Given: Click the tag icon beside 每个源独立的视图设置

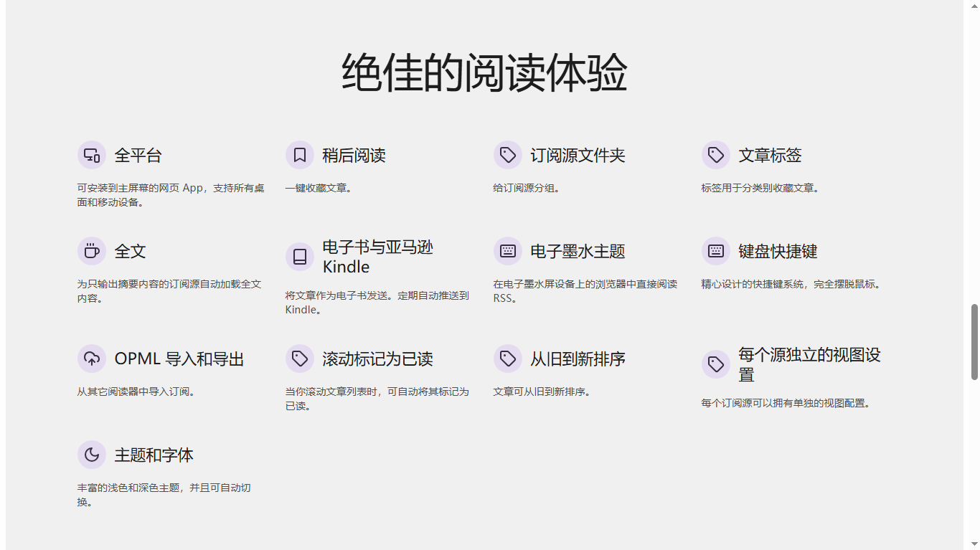Looking at the screenshot, I should pyautogui.click(x=715, y=364).
